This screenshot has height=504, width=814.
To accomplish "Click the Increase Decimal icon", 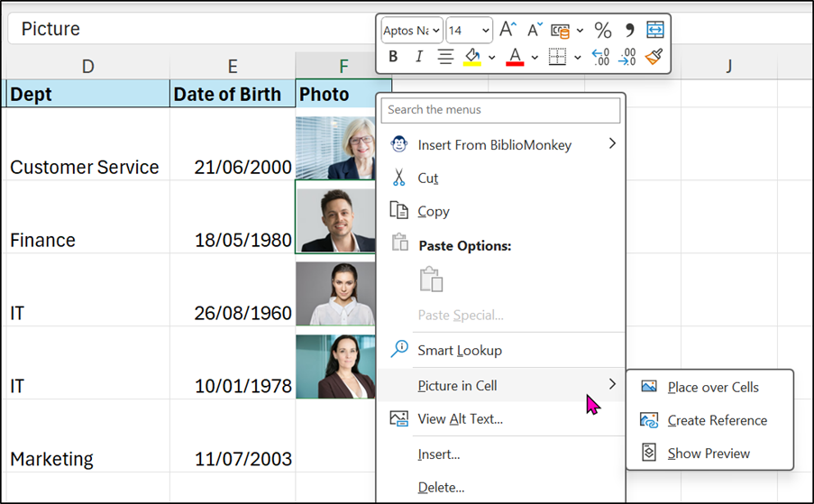I will (x=600, y=57).
